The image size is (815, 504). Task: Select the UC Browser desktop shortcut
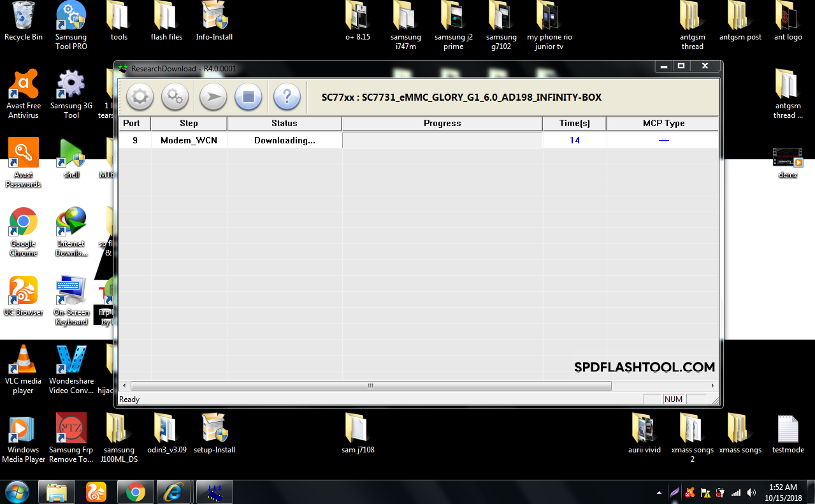[24, 296]
